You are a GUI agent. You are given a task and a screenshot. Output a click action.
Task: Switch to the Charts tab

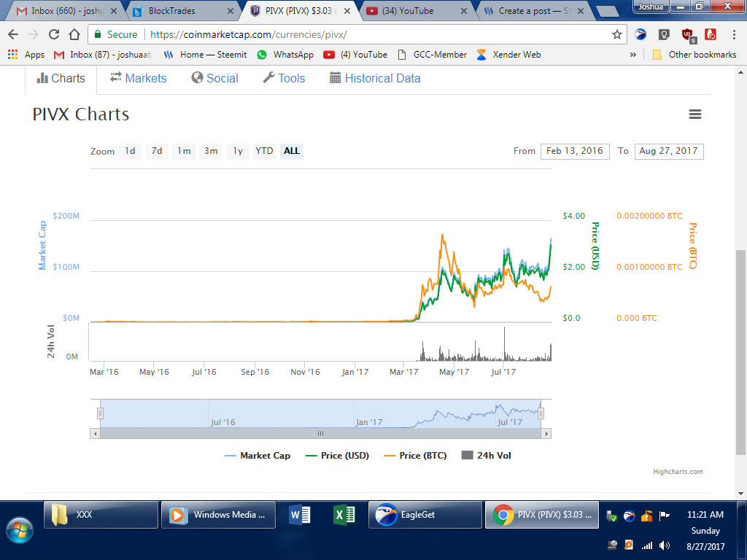[x=61, y=79]
